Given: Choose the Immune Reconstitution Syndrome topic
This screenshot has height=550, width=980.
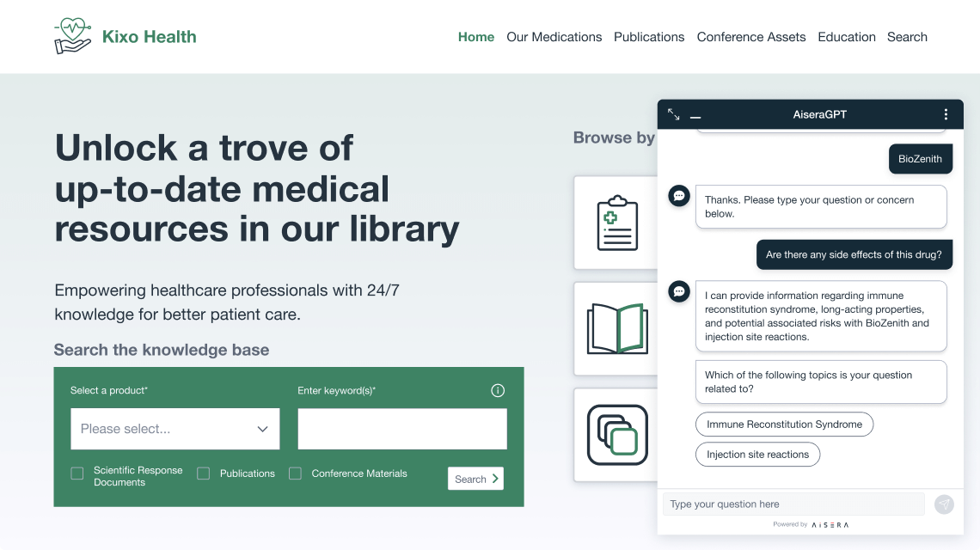Looking at the screenshot, I should [784, 425].
